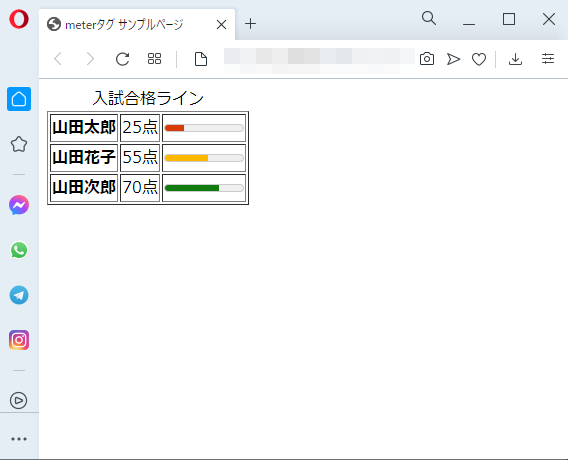Open Speed Dial start page grid
The height and width of the screenshot is (460, 568).
coord(154,59)
